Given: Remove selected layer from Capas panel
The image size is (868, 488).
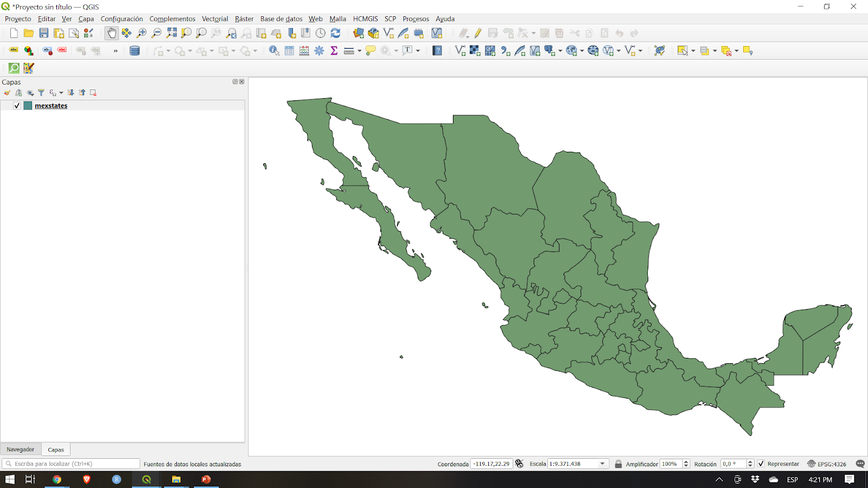Looking at the screenshot, I should point(93,93).
